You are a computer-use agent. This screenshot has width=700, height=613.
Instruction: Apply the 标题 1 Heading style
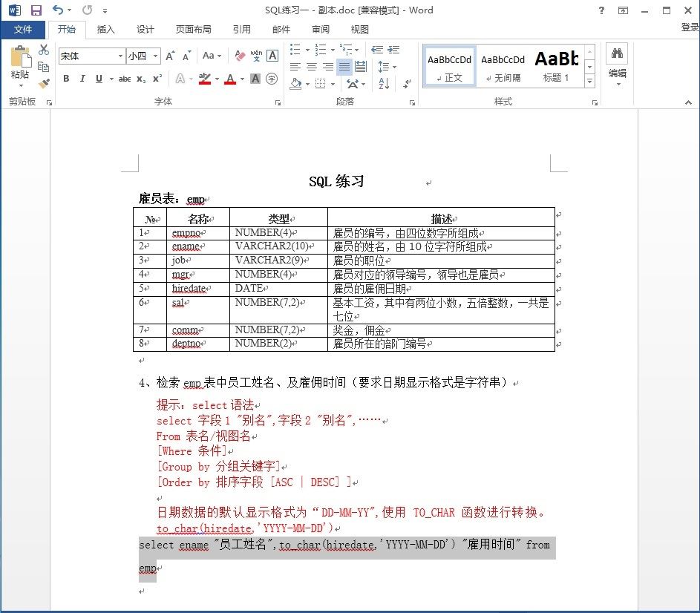coord(556,67)
